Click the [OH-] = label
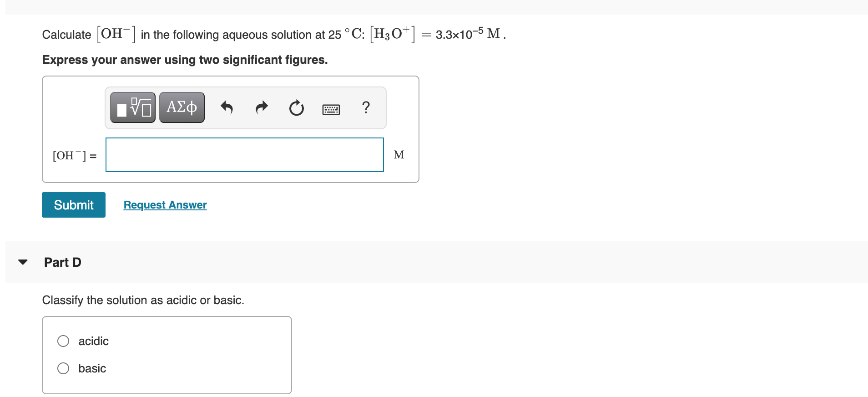 [x=74, y=155]
